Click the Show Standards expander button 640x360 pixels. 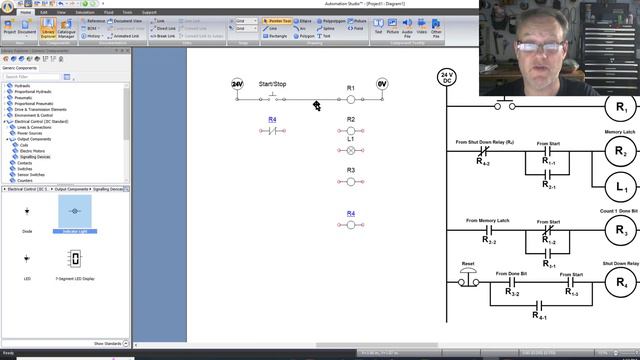pos(126,344)
